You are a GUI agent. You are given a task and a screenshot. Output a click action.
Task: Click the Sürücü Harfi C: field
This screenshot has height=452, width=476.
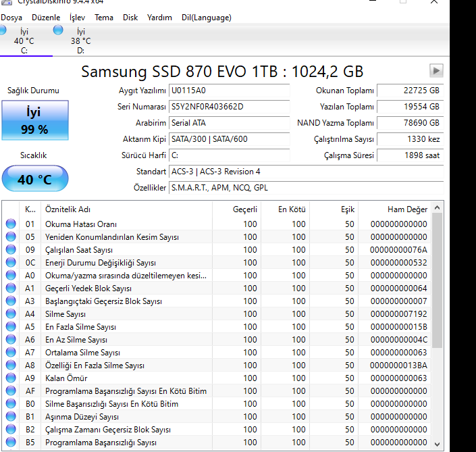(229, 155)
